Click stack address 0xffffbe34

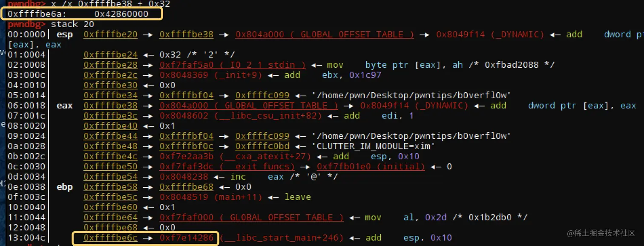point(110,95)
